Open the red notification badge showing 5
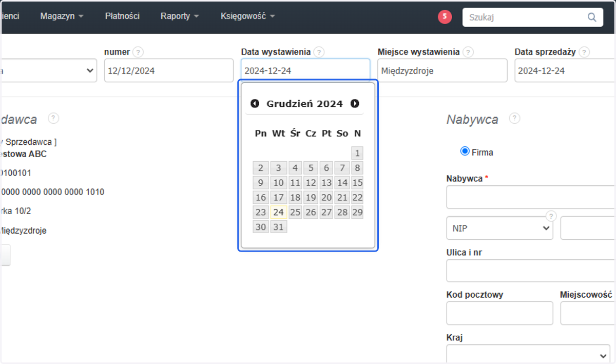This screenshot has height=364, width=616. [445, 17]
